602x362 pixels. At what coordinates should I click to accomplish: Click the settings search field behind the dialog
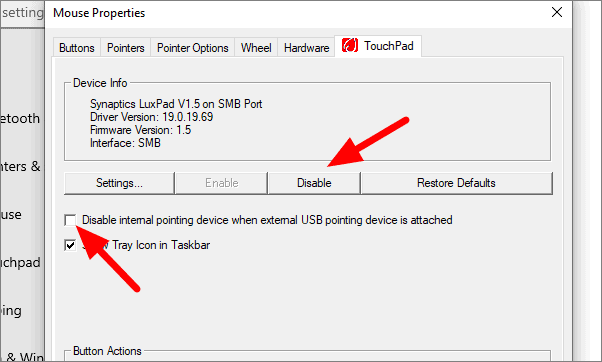(22, 13)
